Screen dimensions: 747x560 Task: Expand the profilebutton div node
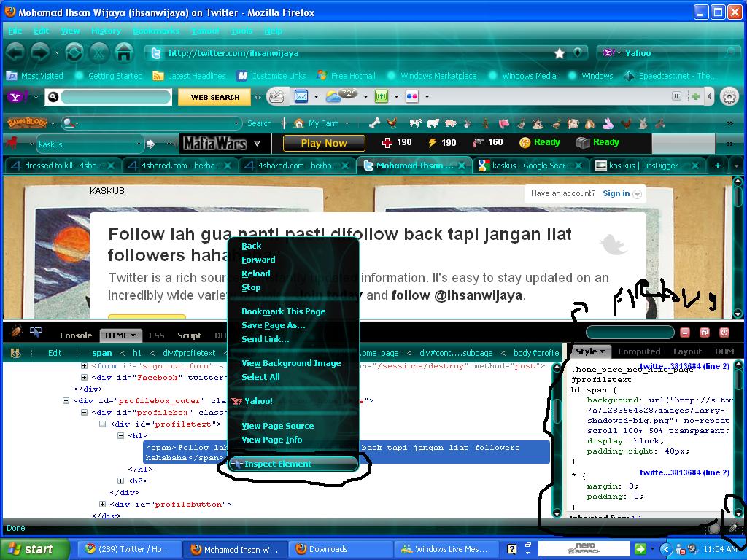tap(102, 505)
